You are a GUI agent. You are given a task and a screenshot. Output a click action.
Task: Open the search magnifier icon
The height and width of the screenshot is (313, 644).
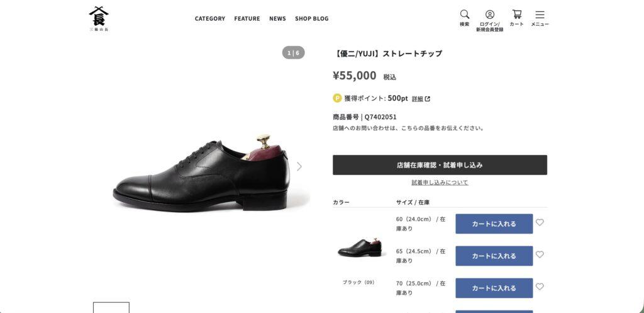[x=465, y=14]
